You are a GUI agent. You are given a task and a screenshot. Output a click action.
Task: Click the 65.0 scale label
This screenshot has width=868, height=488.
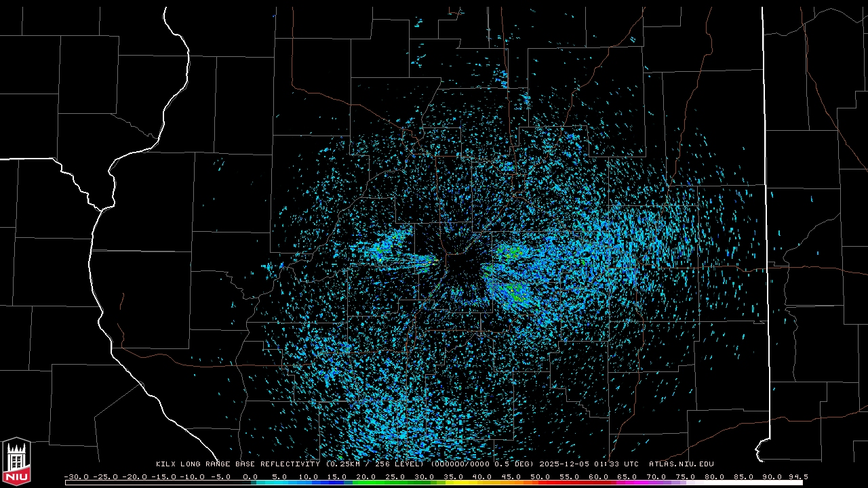tap(626, 477)
